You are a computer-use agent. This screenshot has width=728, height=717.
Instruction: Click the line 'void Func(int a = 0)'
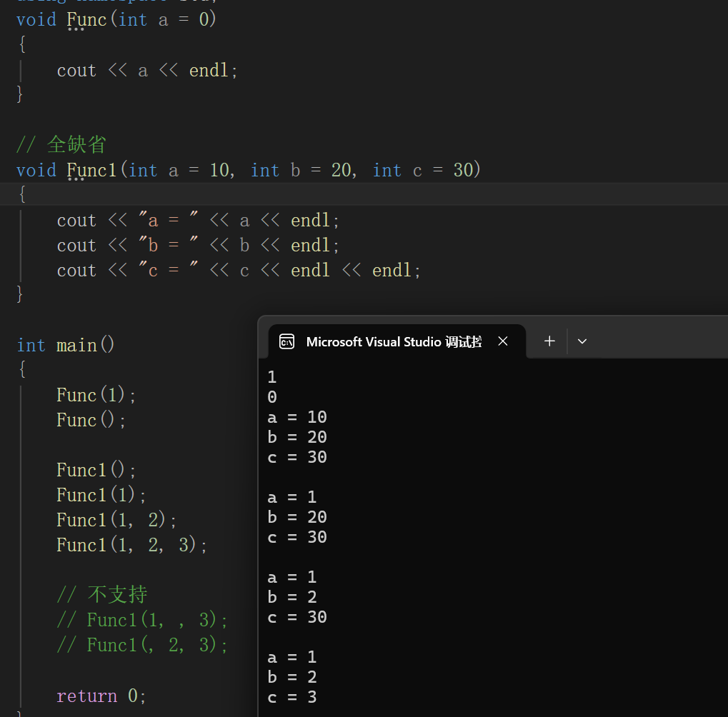pos(116,20)
